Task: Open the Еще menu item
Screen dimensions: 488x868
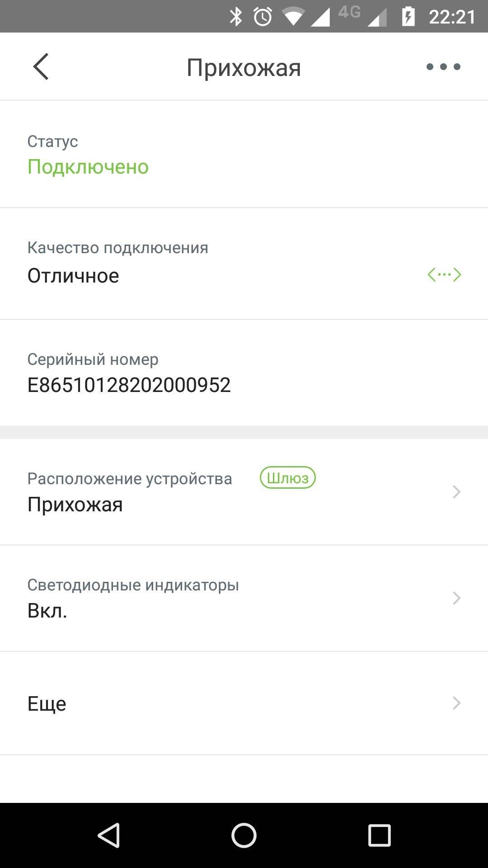Action: 47,703
